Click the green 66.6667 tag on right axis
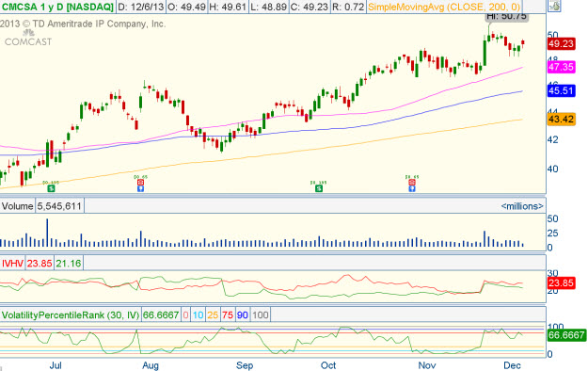Image resolution: width=588 pixels, height=371 pixels. tap(566, 335)
